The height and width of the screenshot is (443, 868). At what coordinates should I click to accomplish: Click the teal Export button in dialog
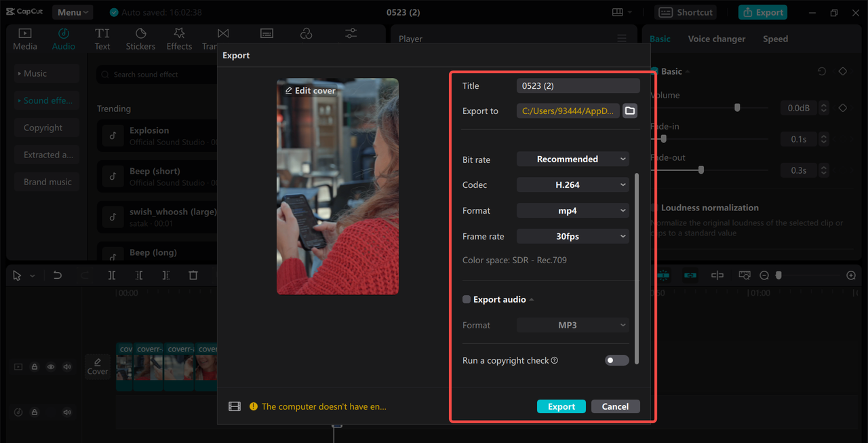coord(561,406)
